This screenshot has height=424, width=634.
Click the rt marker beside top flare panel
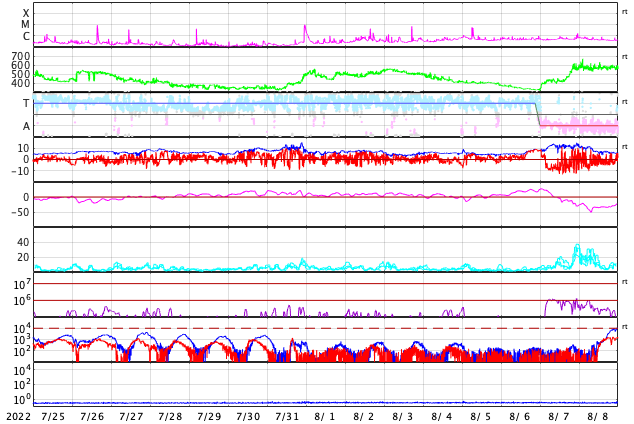click(624, 11)
